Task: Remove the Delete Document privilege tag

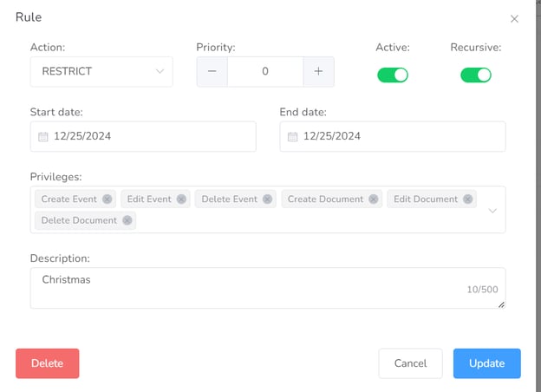Action: (127, 220)
